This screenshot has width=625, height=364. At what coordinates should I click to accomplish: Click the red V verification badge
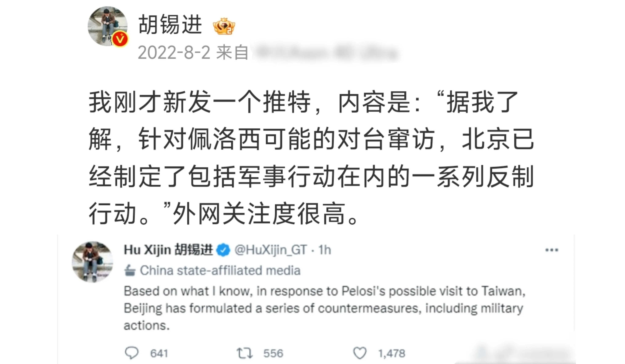(x=120, y=39)
